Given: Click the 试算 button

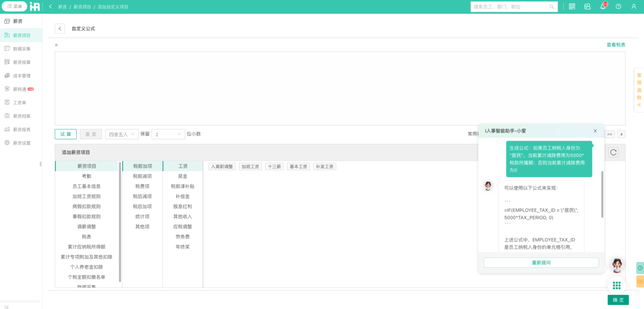Looking at the screenshot, I should [65, 134].
